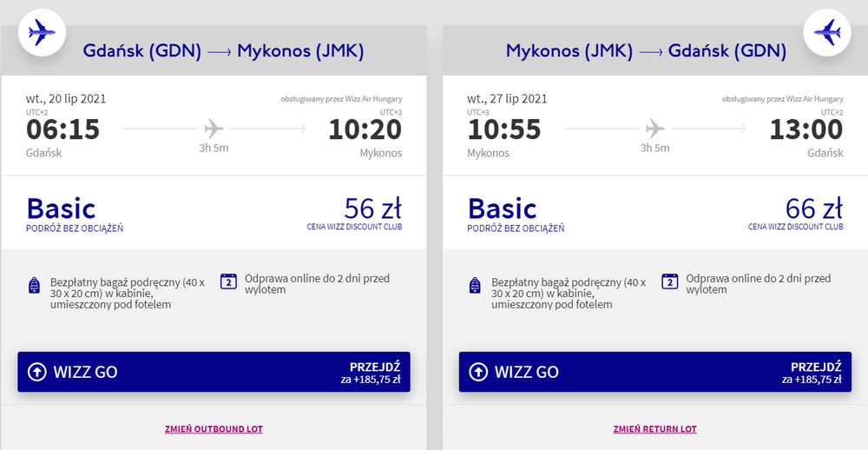Image resolution: width=868 pixels, height=450 pixels.
Task: Click the gray plane icon between 10:55 and 13:00
Action: (x=654, y=129)
